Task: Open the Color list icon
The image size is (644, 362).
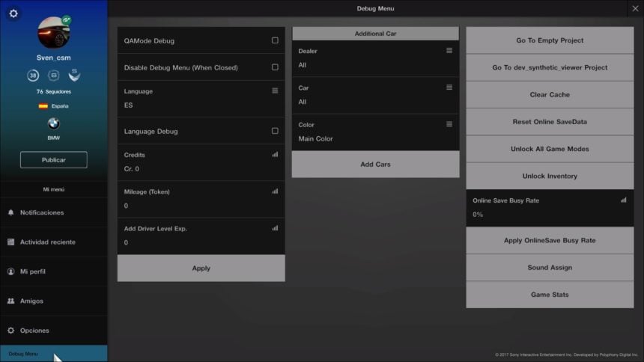Action: point(449,124)
